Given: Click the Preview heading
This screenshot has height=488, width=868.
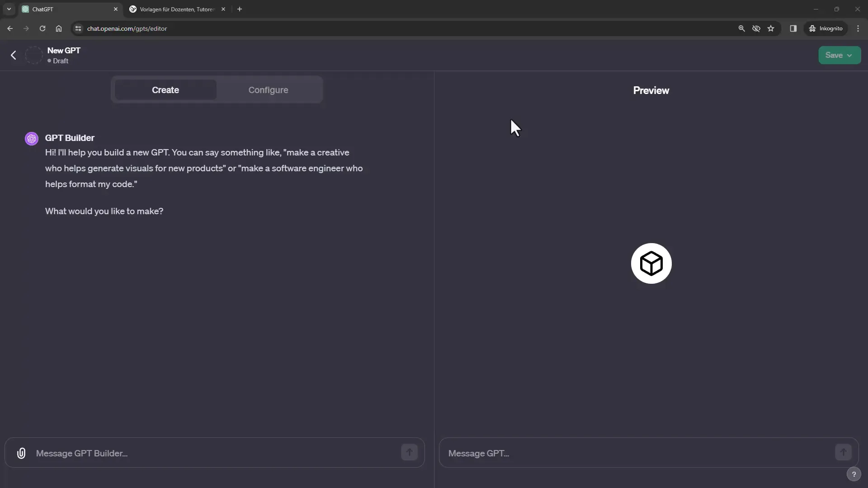Looking at the screenshot, I should tap(651, 90).
